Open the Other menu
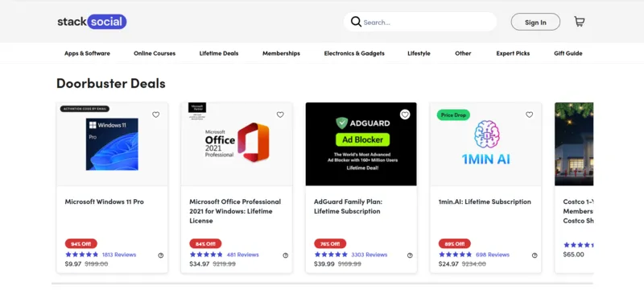 click(463, 53)
